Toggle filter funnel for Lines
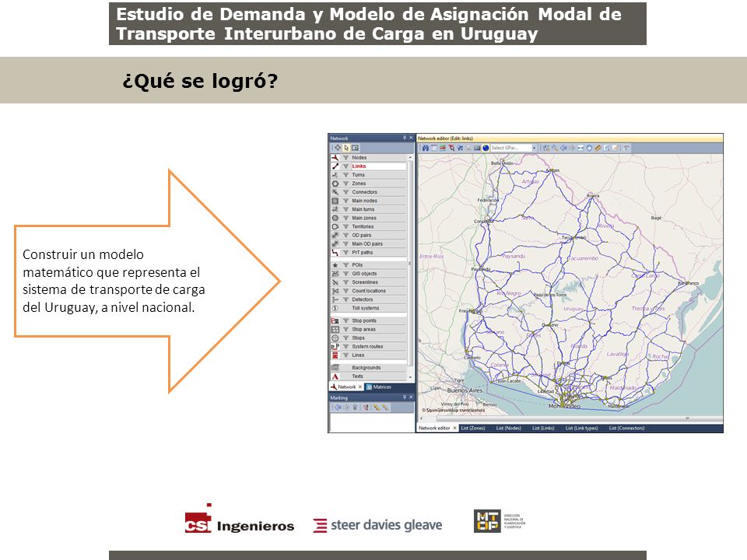The width and height of the screenshot is (747, 560). point(345,355)
